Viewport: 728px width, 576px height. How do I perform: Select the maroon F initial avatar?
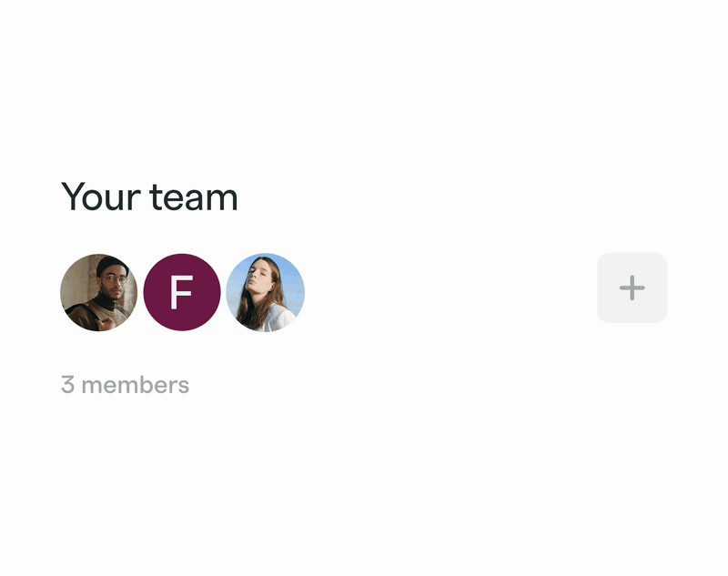[182, 292]
